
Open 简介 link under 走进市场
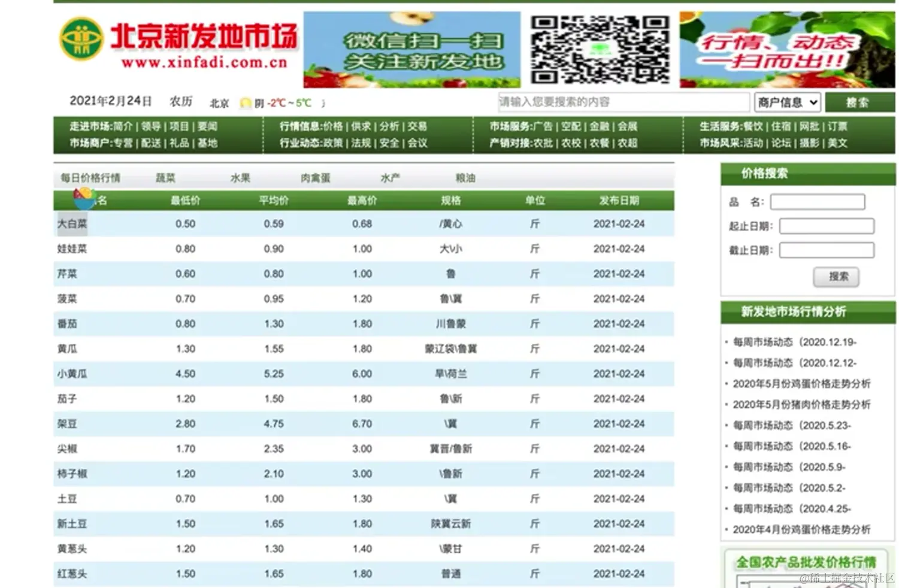(123, 126)
